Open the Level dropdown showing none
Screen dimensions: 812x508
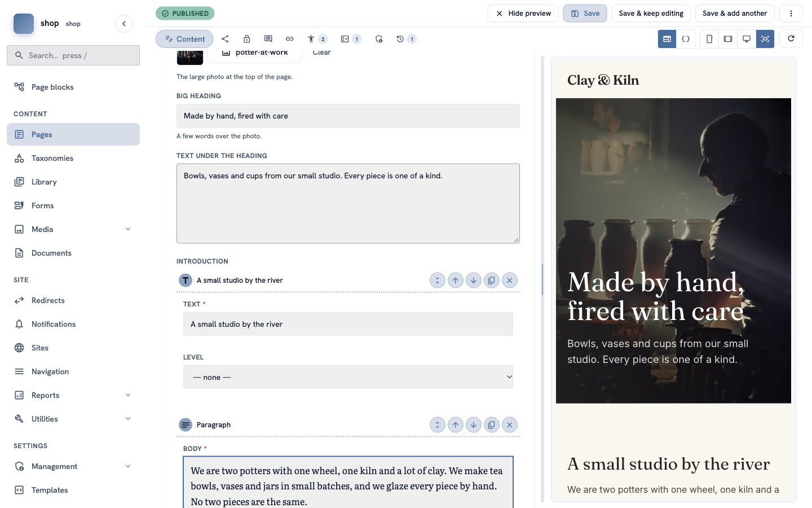pos(348,377)
